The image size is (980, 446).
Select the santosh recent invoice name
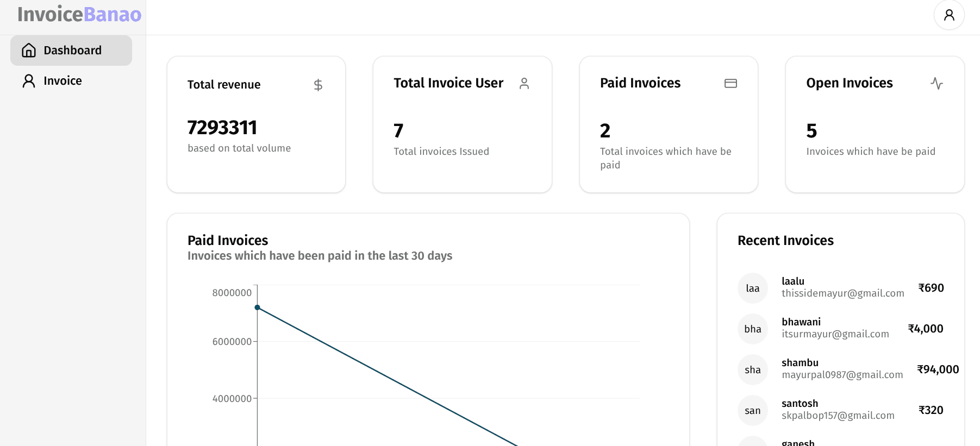tap(800, 403)
